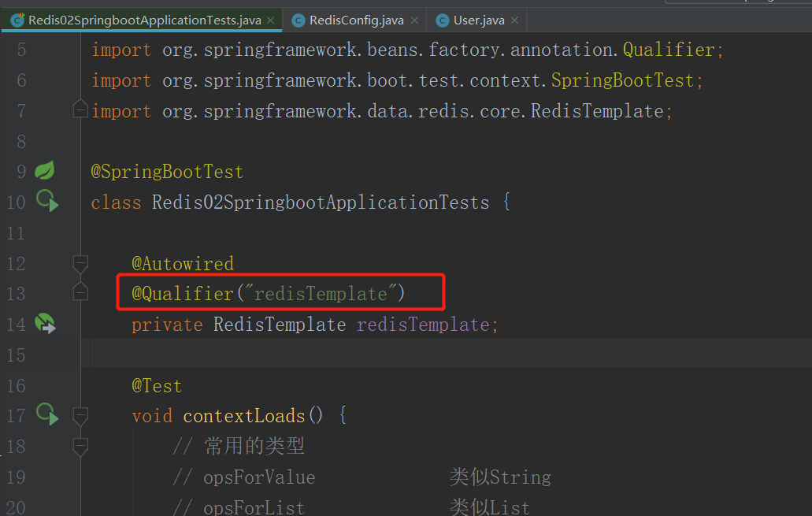The width and height of the screenshot is (812, 516).
Task: Fold the comment block starting on line 18
Action: 80,447
